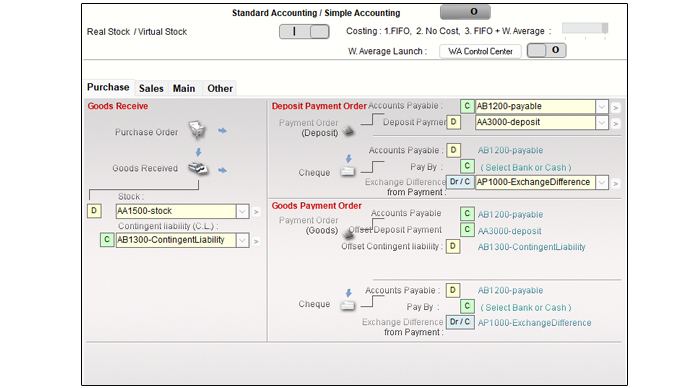Toggle Standard / Simple Accounting switch
The image size is (700, 388).
coord(465,12)
